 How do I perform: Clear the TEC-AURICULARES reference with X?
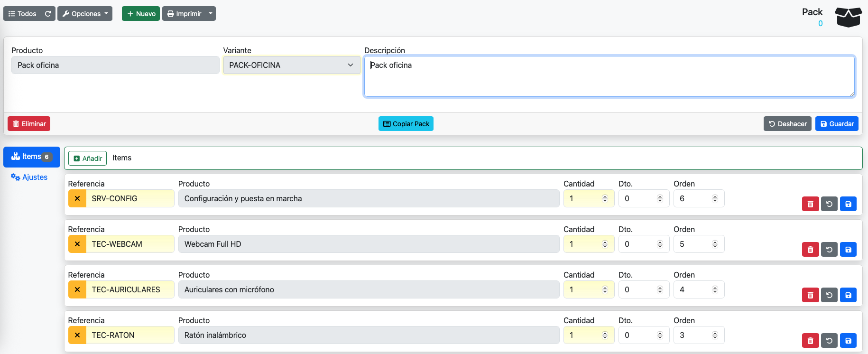77,289
